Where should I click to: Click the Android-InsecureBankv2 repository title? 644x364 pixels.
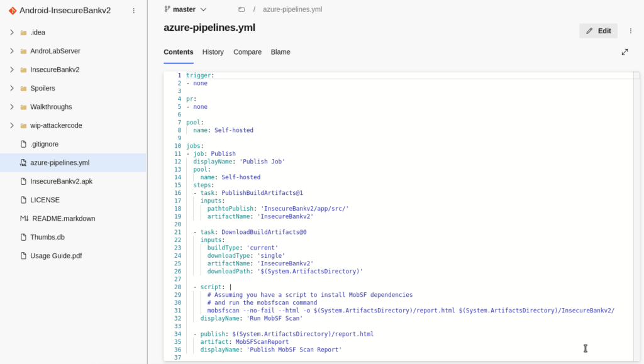[65, 11]
